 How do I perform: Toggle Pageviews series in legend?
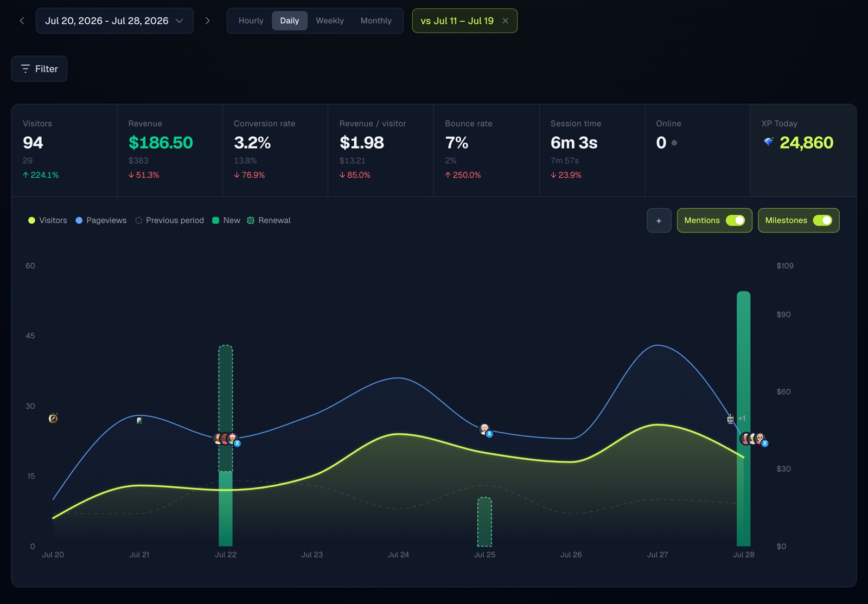[101, 220]
